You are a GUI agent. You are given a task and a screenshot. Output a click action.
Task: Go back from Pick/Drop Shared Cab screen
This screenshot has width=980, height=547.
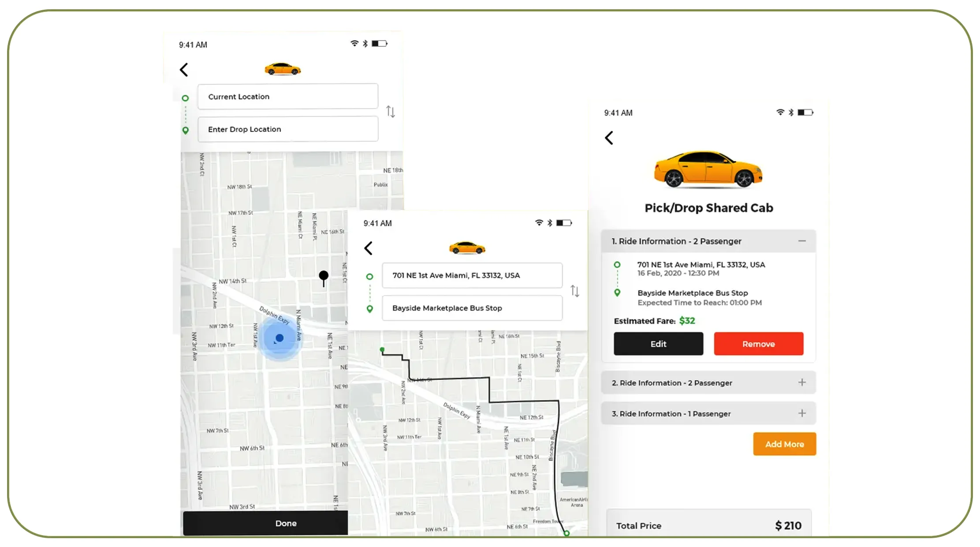pos(609,138)
